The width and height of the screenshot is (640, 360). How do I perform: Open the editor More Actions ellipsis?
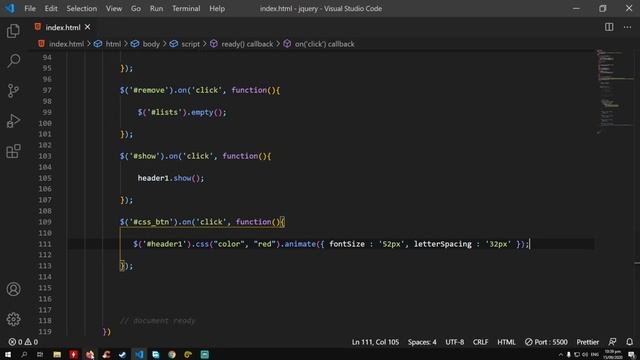pos(627,27)
